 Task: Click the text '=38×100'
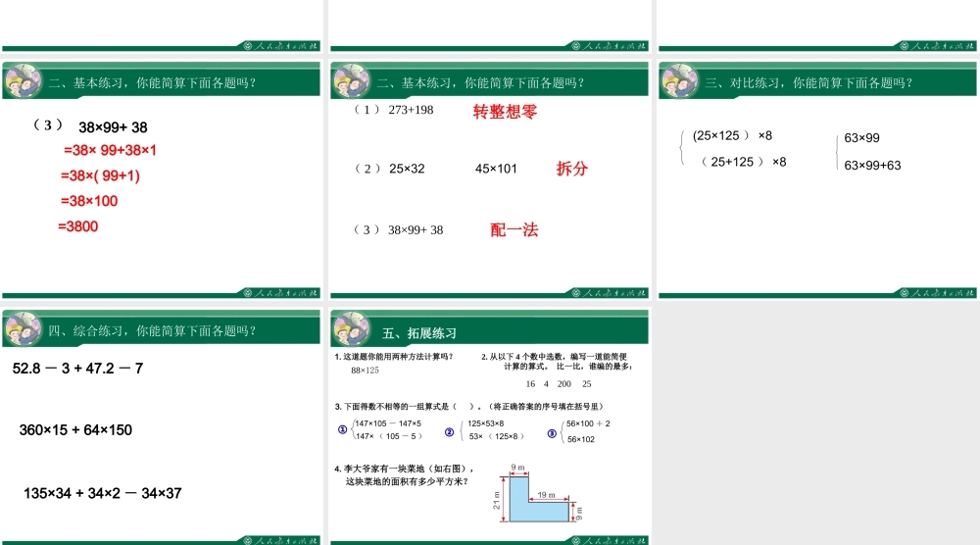tap(89, 201)
